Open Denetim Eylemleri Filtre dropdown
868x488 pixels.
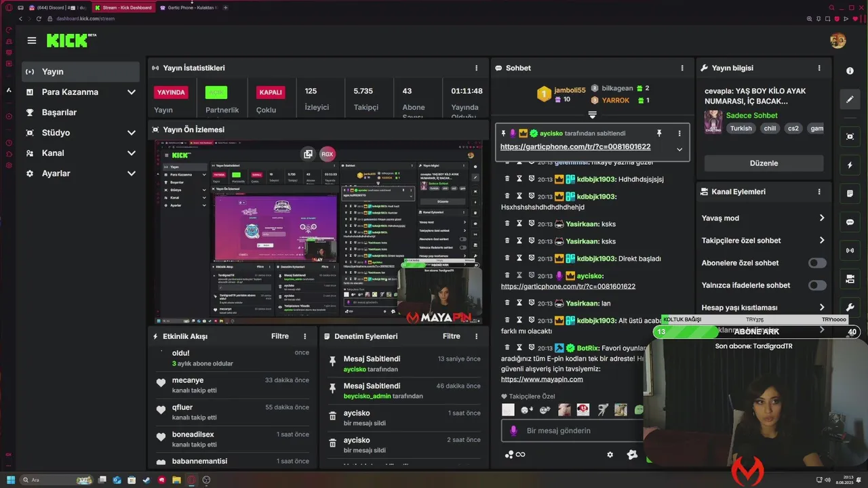pyautogui.click(x=452, y=336)
